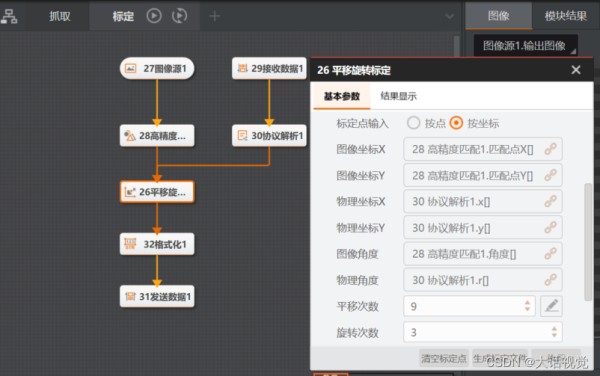Increase 平移次数 with up arrow
Image resolution: width=600 pixels, height=376 pixels.
pos(527,302)
